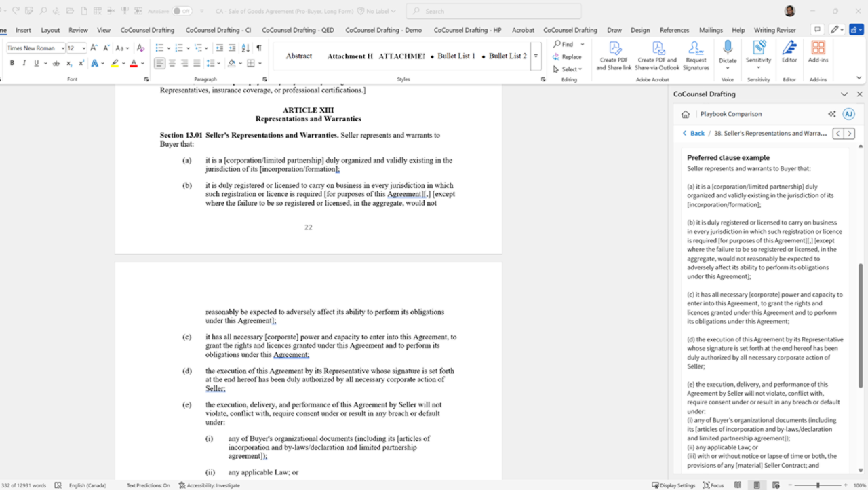This screenshot has height=490, width=868.
Task: Expand the numbering list dropdown
Action: (x=188, y=48)
